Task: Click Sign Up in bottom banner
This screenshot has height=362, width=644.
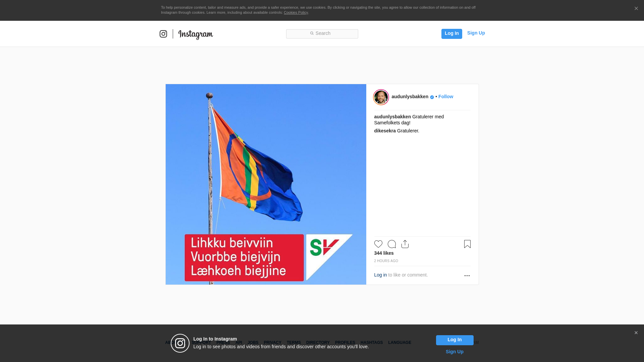Action: (x=454, y=352)
